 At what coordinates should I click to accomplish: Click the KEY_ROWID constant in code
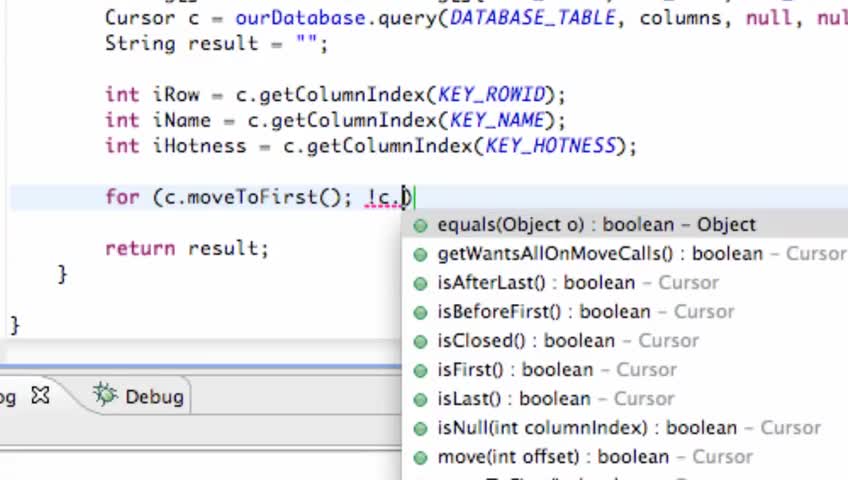(491, 94)
